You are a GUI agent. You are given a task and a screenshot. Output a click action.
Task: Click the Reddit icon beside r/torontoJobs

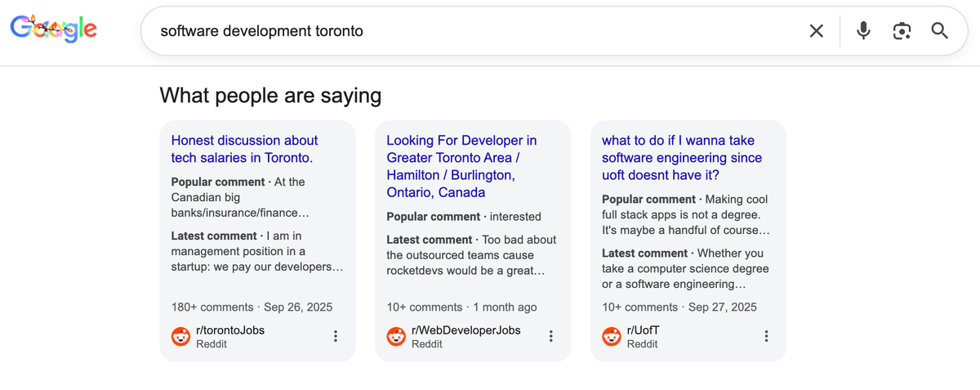click(x=181, y=336)
